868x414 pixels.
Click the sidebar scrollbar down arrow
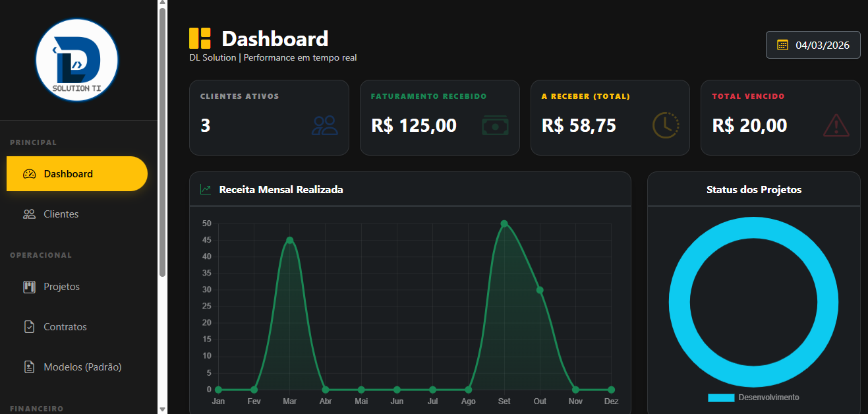click(163, 409)
